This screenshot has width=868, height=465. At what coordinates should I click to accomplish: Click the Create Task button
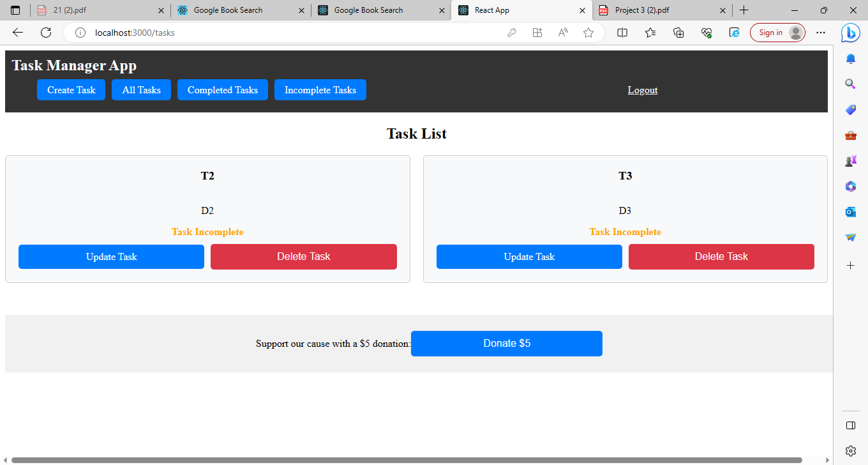pos(71,90)
